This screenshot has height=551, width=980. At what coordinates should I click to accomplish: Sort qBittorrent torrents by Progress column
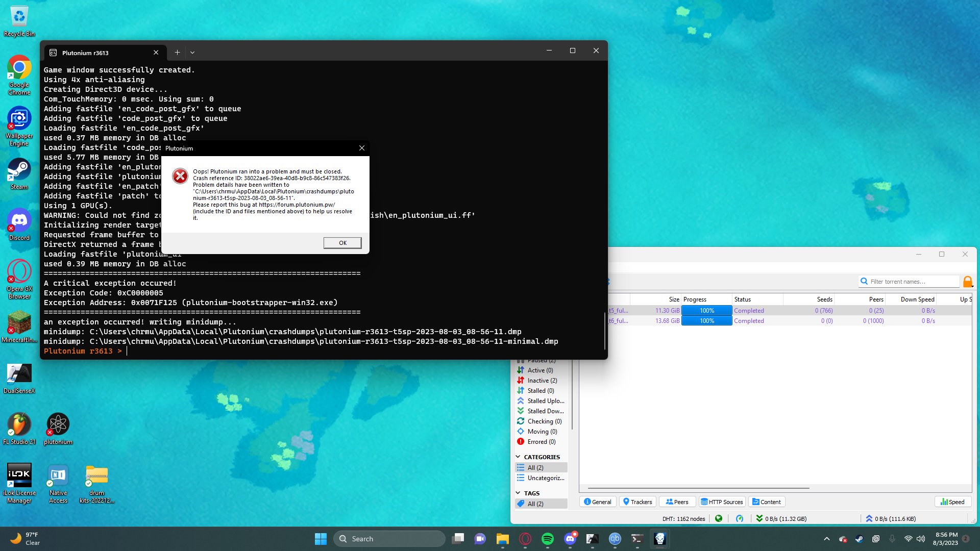click(706, 299)
